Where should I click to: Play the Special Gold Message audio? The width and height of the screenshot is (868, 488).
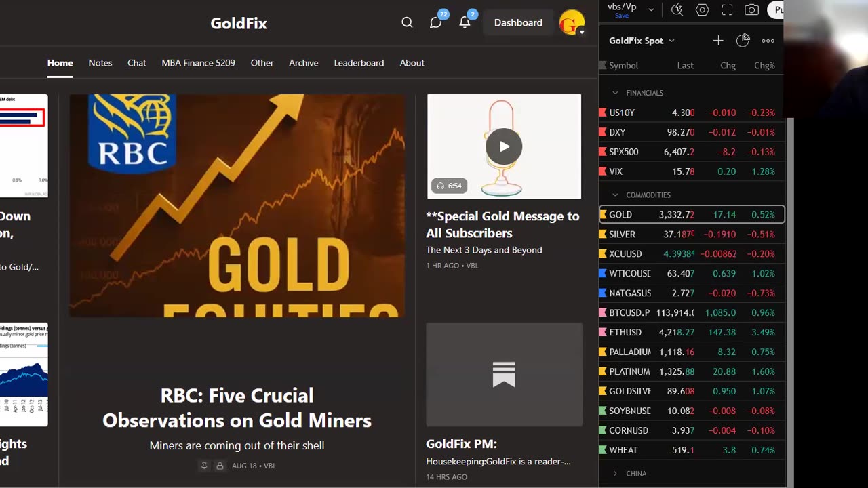(504, 146)
